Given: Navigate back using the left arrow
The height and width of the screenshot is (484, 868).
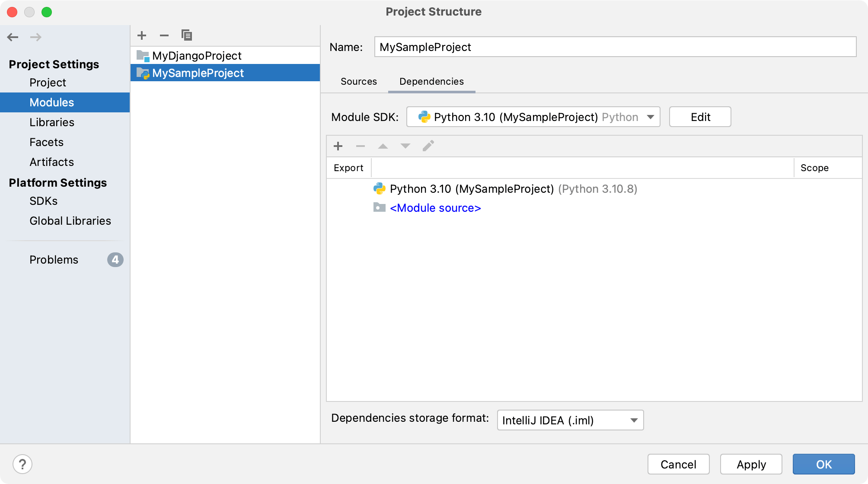Looking at the screenshot, I should 13,37.
